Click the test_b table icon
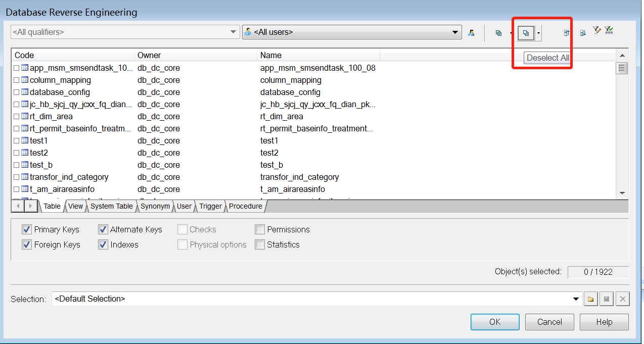 pos(25,165)
